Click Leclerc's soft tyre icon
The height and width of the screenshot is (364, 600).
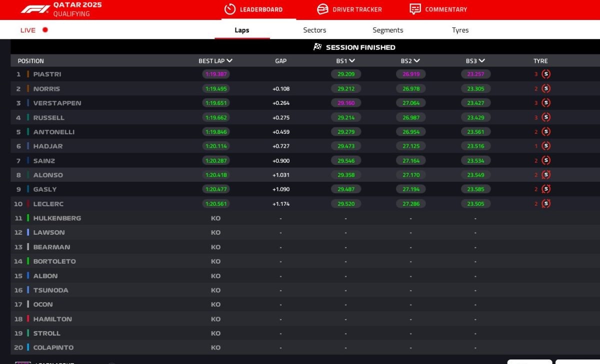(546, 204)
